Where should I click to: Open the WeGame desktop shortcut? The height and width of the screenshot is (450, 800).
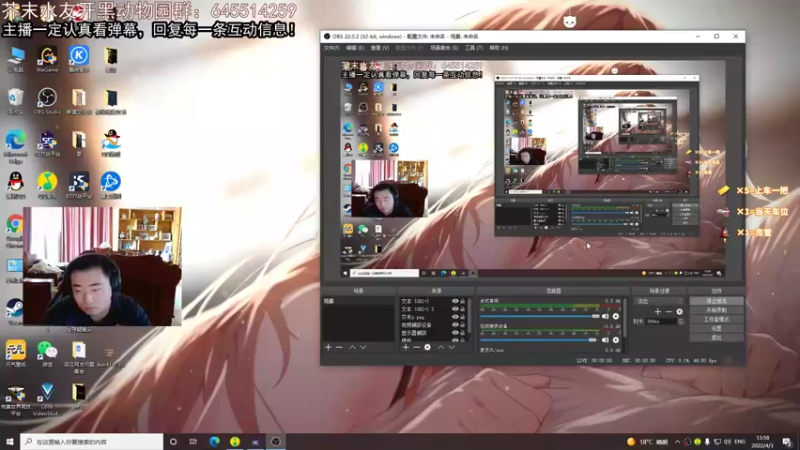pos(47,59)
